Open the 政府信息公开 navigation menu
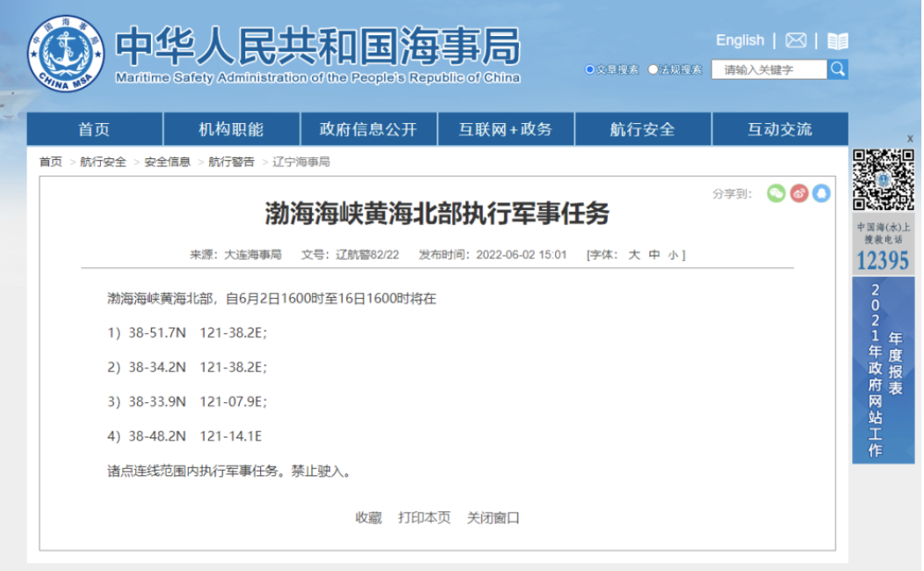This screenshot has width=924, height=571. coord(368,129)
